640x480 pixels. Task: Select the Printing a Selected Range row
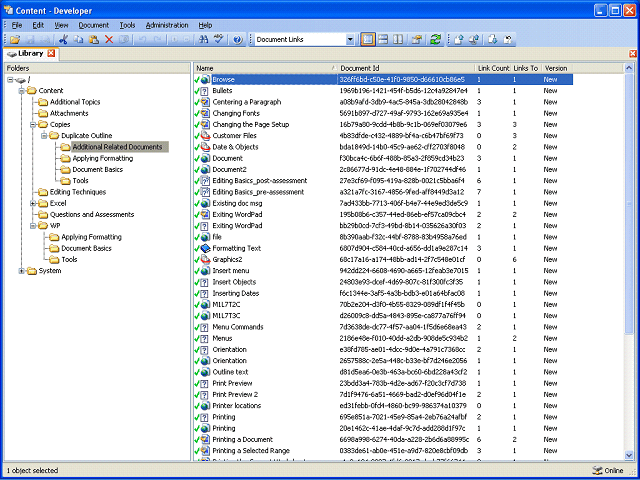pos(384,451)
